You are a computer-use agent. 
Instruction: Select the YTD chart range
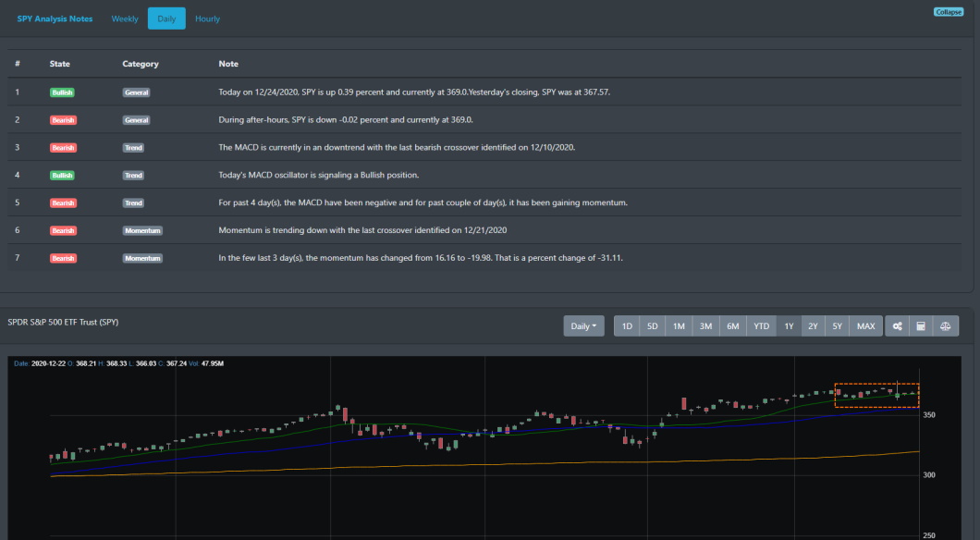(x=761, y=326)
